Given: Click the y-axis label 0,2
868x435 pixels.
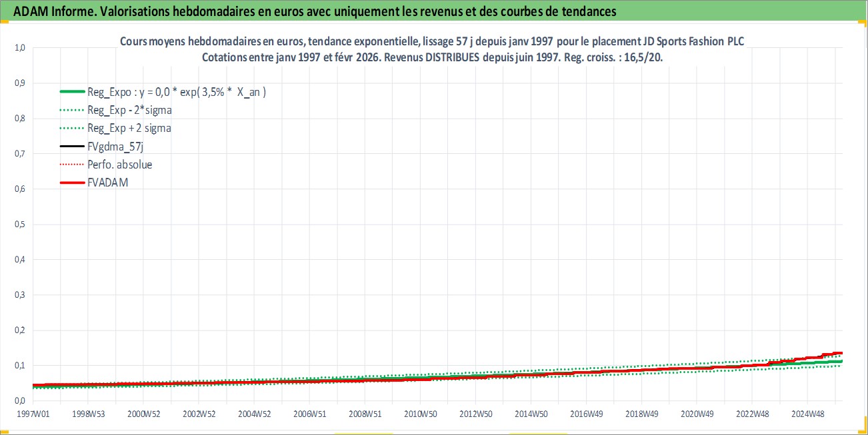Looking at the screenshot, I should [x=19, y=330].
